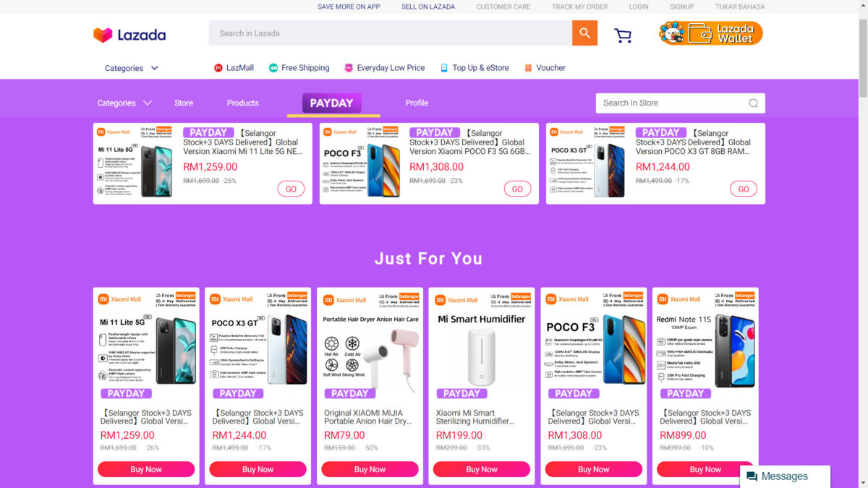This screenshot has width=868, height=488.
Task: Expand the top Categories dropdown
Action: (x=132, y=68)
